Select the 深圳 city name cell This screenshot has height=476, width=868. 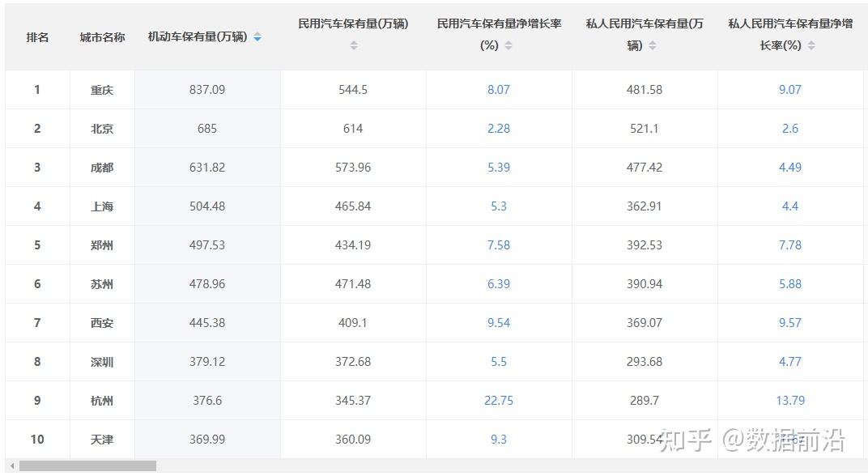click(x=102, y=362)
